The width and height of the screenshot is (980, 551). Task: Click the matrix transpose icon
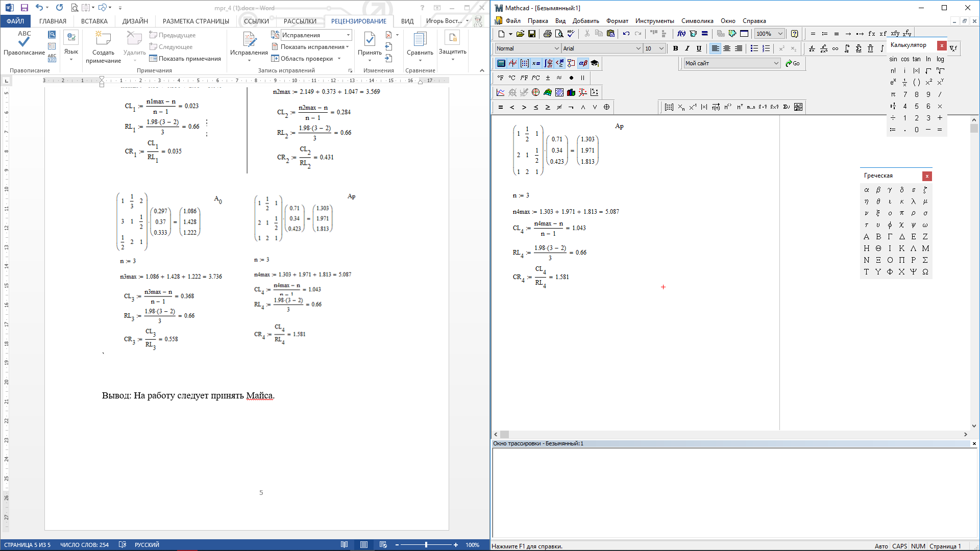pos(740,107)
